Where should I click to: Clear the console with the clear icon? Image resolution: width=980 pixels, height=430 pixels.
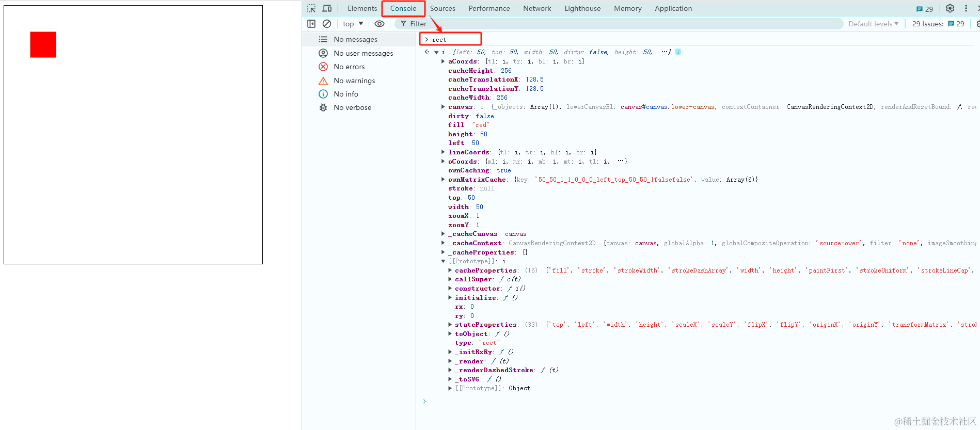pos(327,24)
